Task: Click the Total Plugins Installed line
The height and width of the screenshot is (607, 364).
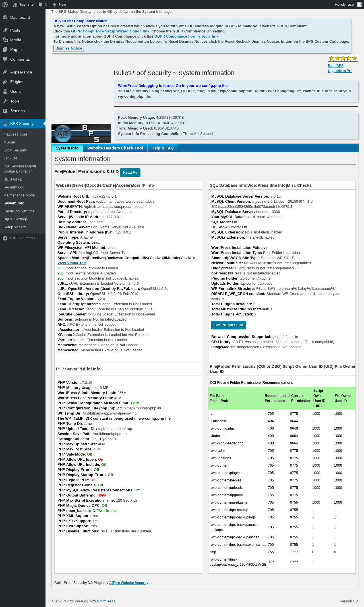Action: pos(233,304)
